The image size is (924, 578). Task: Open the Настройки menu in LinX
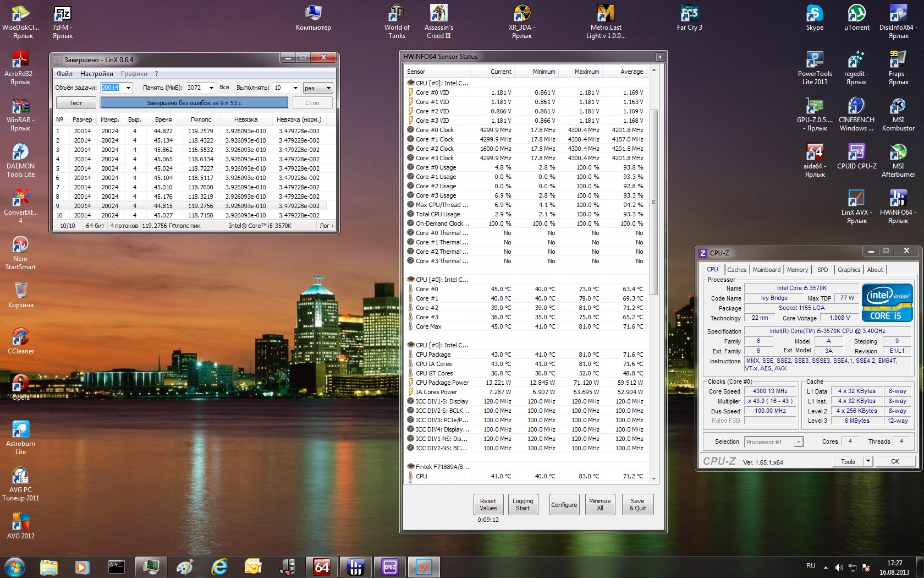click(x=97, y=74)
